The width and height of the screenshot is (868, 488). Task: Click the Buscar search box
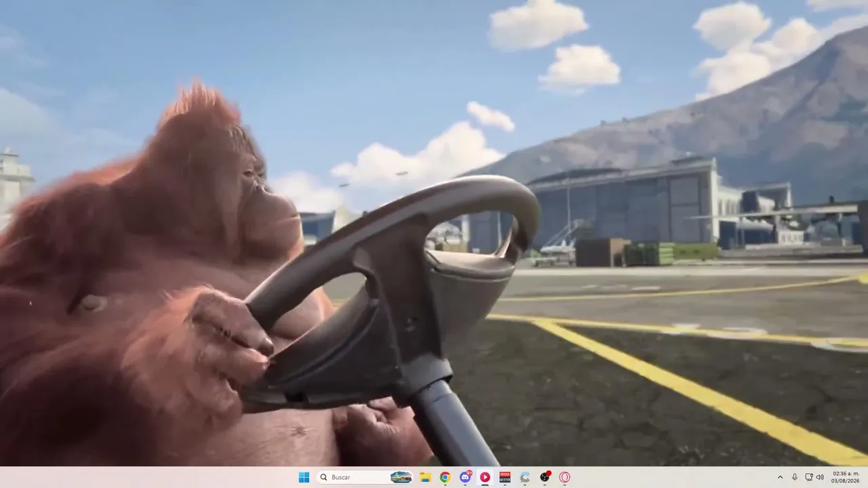pos(365,477)
